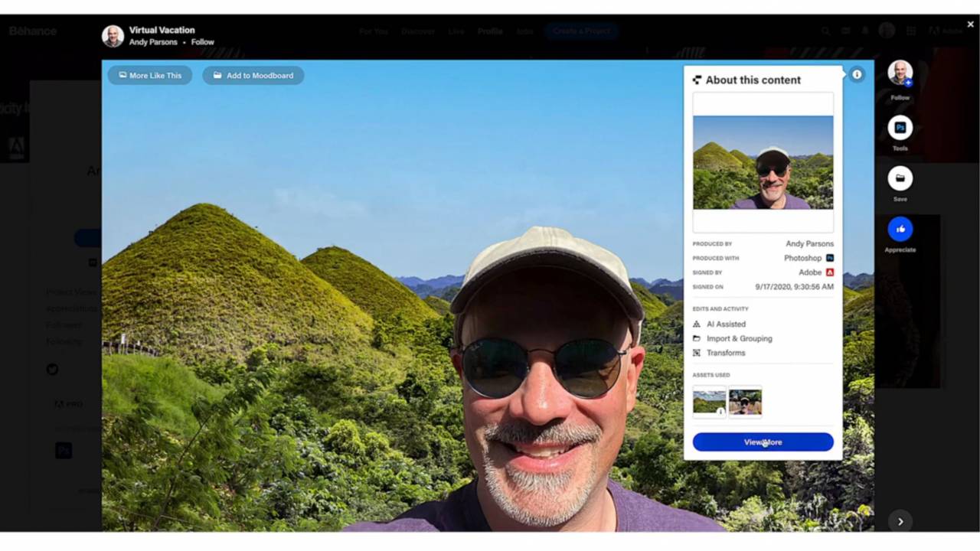Open the selfie thumbnail under Assets Used

point(745,401)
